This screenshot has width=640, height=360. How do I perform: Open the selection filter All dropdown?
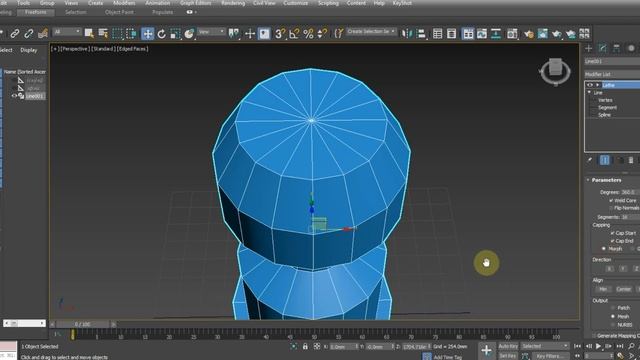coord(67,32)
